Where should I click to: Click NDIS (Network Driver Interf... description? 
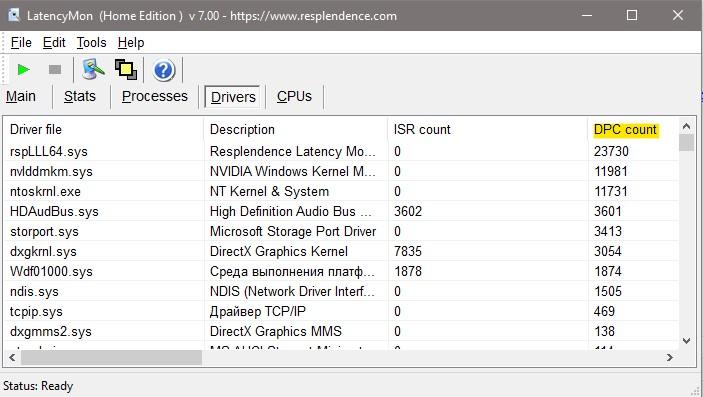click(x=292, y=292)
